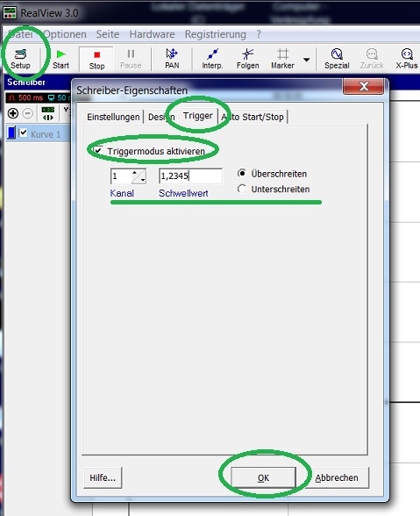Select the Marker tool

pos(282,60)
